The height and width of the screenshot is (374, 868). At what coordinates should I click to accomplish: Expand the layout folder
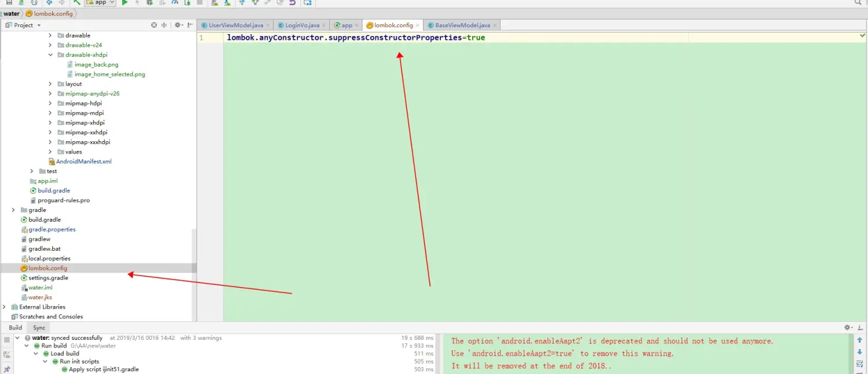50,84
